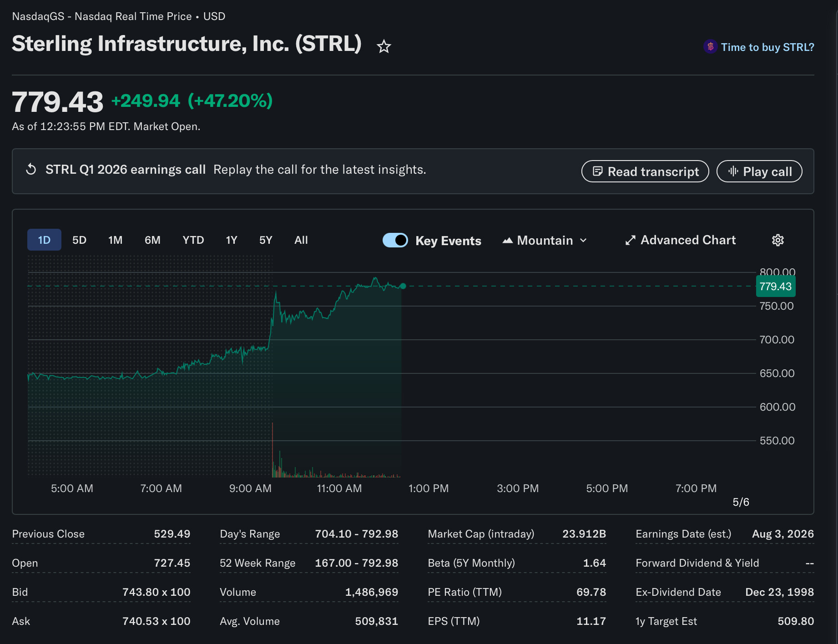
Task: Add STRL to watchlist with star icon
Action: (x=384, y=46)
